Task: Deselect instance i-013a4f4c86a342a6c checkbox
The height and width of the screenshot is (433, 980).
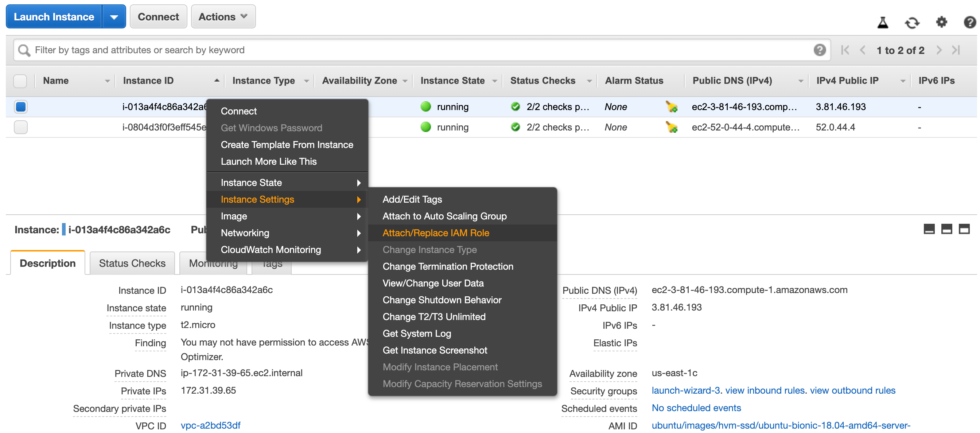Action: coord(20,106)
